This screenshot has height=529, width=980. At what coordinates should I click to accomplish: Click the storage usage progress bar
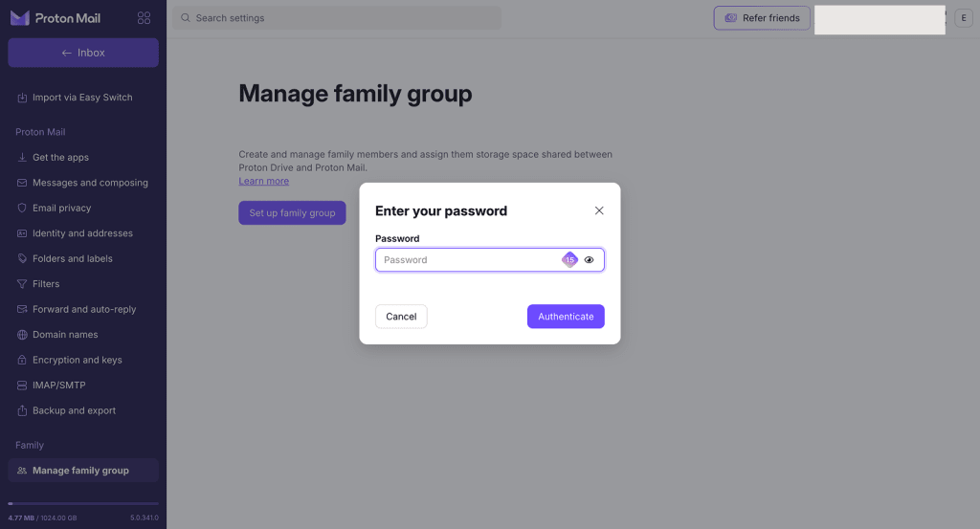pyautogui.click(x=83, y=503)
